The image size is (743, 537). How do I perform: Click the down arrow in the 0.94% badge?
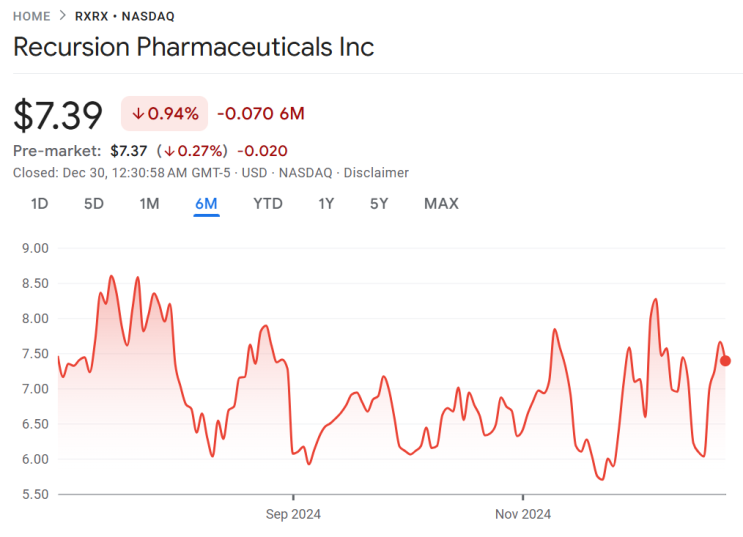(138, 114)
